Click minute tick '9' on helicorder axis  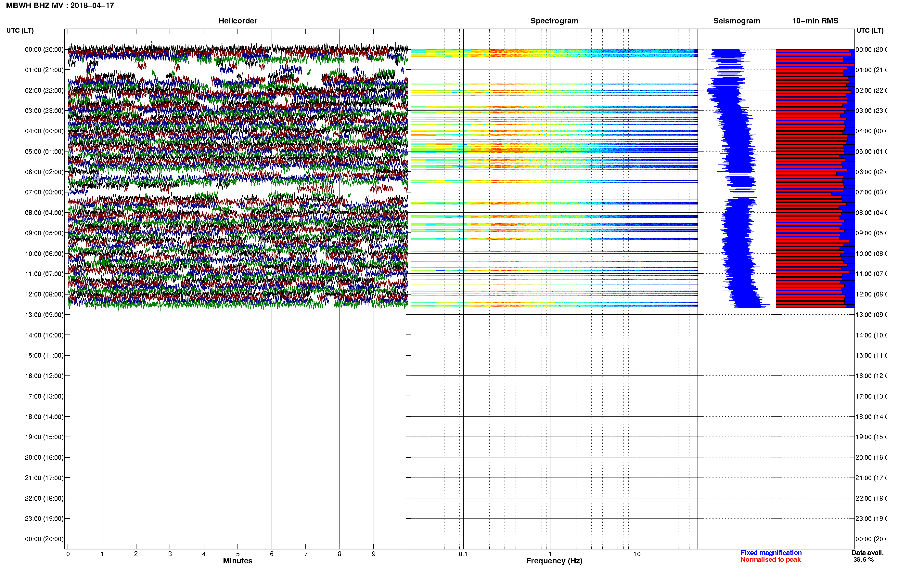374,554
